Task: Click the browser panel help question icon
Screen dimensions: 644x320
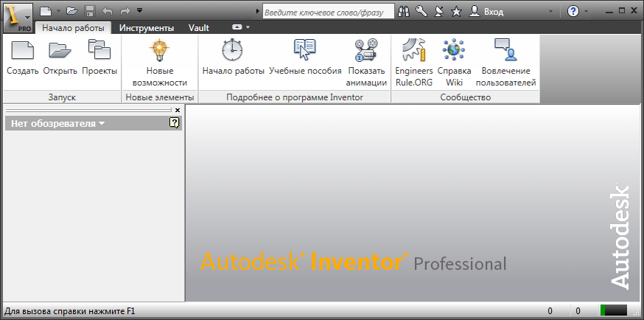Action: point(174,123)
